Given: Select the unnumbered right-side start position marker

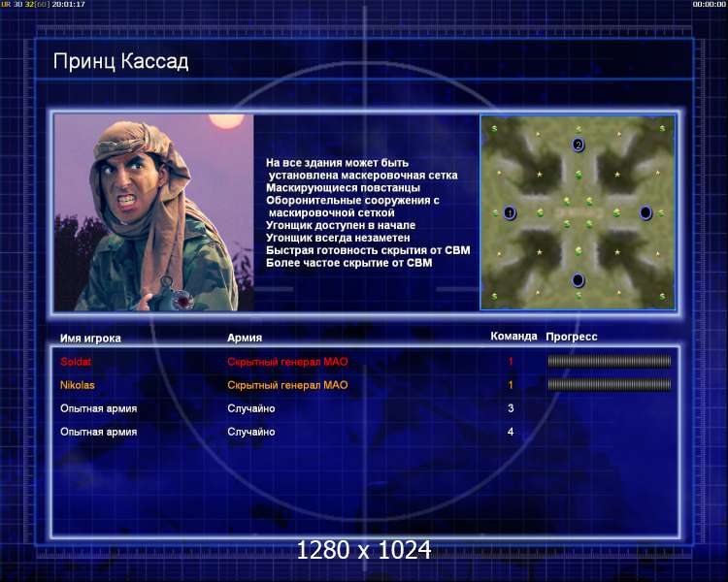Looking at the screenshot, I should coord(645,212).
